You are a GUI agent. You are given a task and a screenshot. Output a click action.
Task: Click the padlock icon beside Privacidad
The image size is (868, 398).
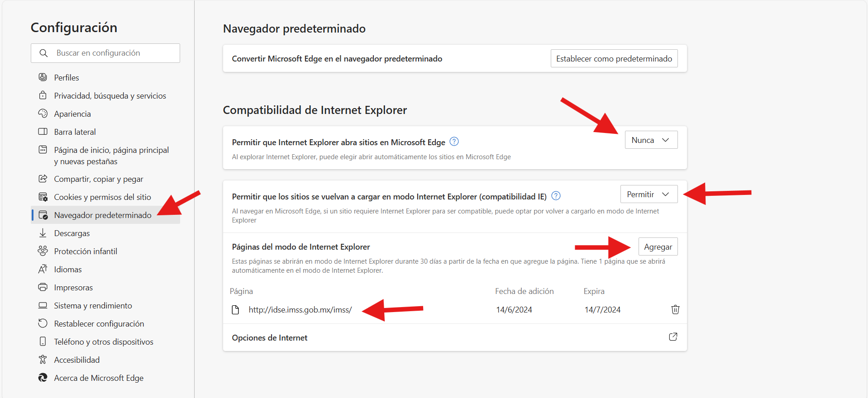(43, 95)
